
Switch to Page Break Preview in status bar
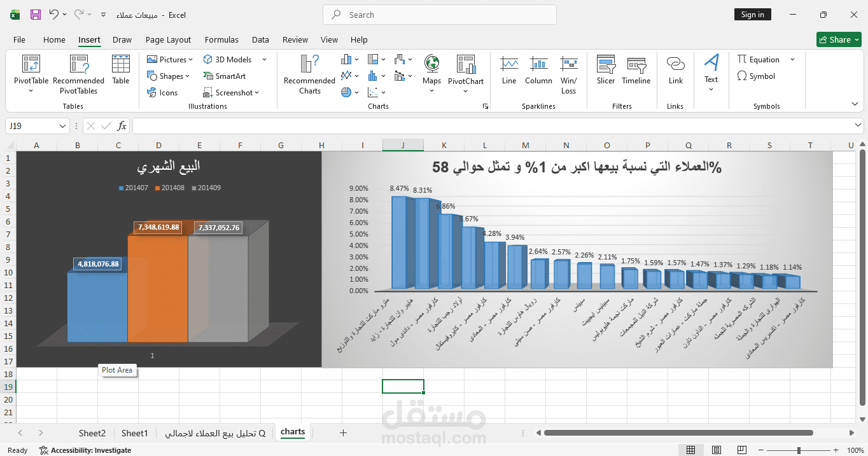(x=743, y=450)
